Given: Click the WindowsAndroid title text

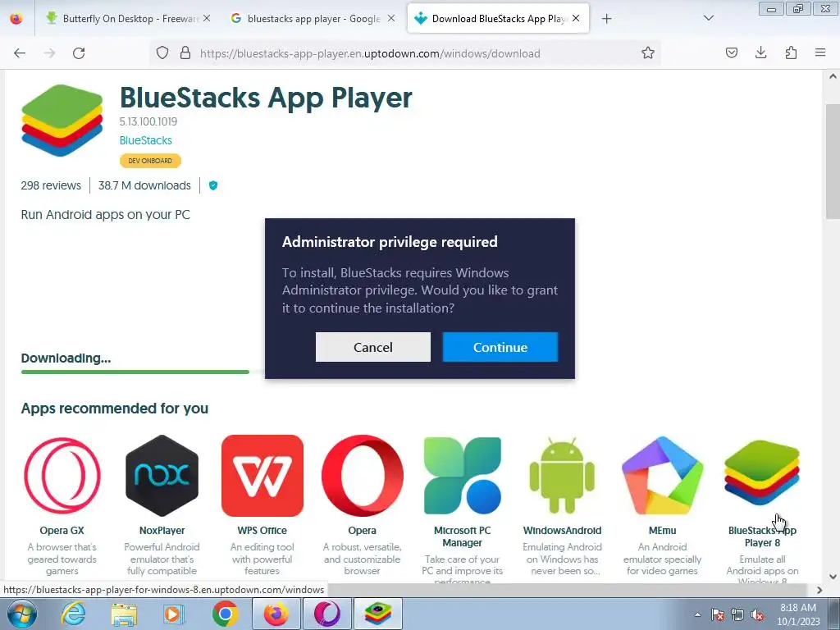Looking at the screenshot, I should 562,531.
